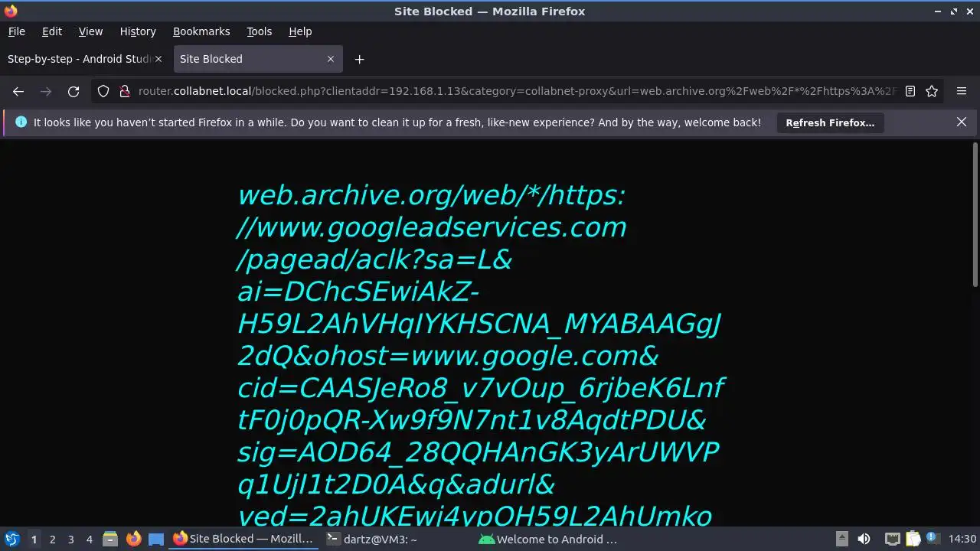Open network status tray icon

pyautogui.click(x=892, y=539)
